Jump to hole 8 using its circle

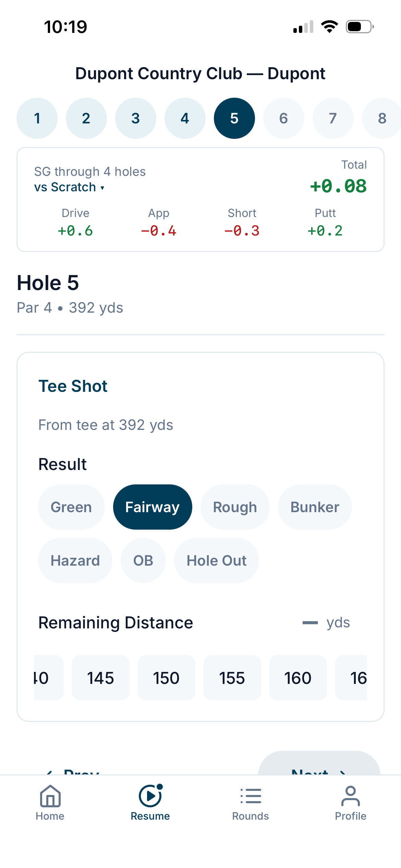coord(381,118)
